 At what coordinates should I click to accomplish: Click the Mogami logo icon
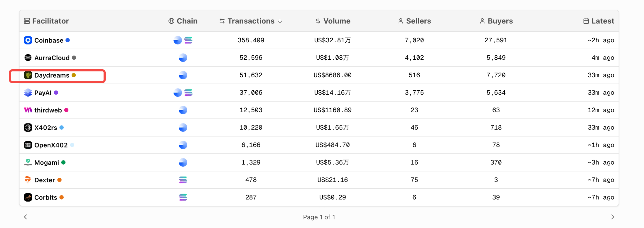click(28, 162)
